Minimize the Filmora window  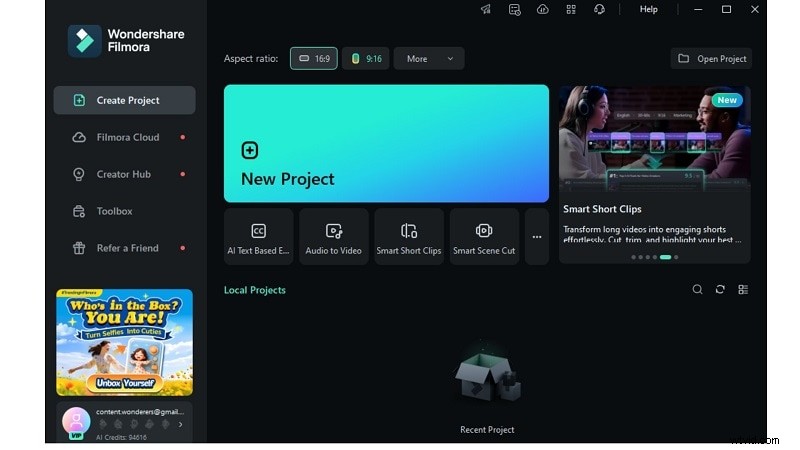coord(698,9)
